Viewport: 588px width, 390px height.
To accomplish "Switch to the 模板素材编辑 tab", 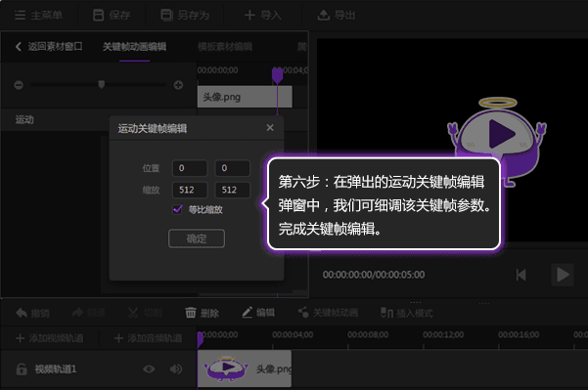I will [x=225, y=47].
